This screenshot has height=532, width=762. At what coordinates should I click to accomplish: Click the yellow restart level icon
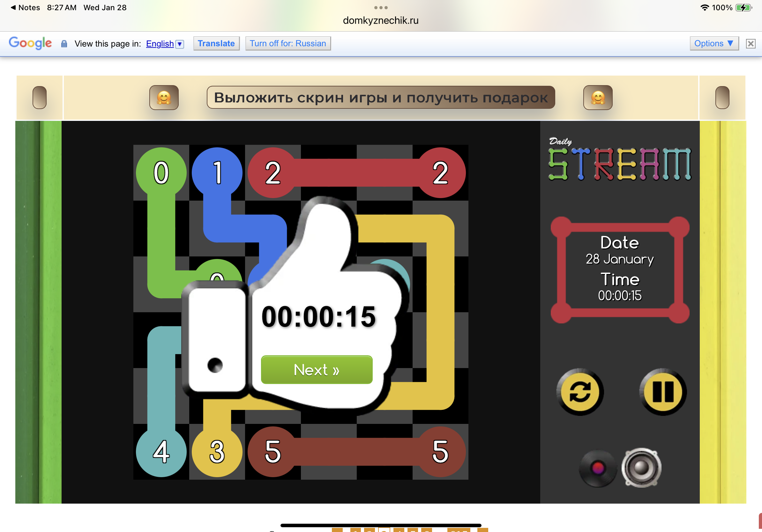pyautogui.click(x=580, y=392)
